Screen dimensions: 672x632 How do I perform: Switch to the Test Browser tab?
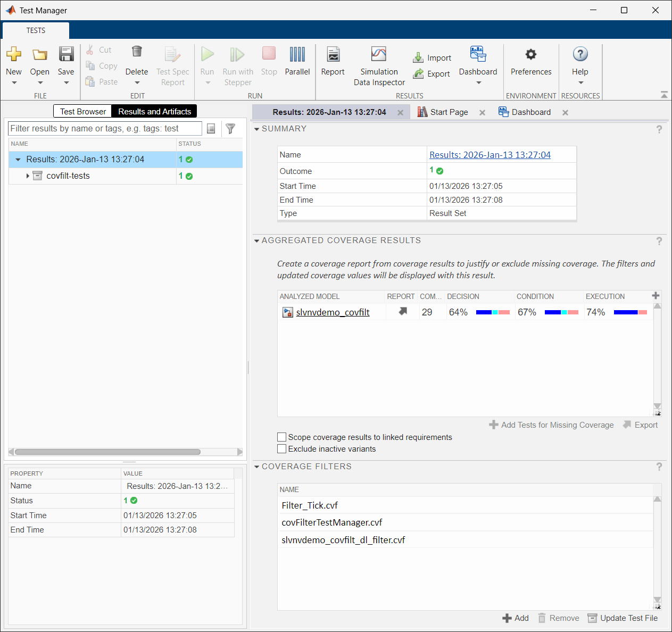[x=82, y=111]
